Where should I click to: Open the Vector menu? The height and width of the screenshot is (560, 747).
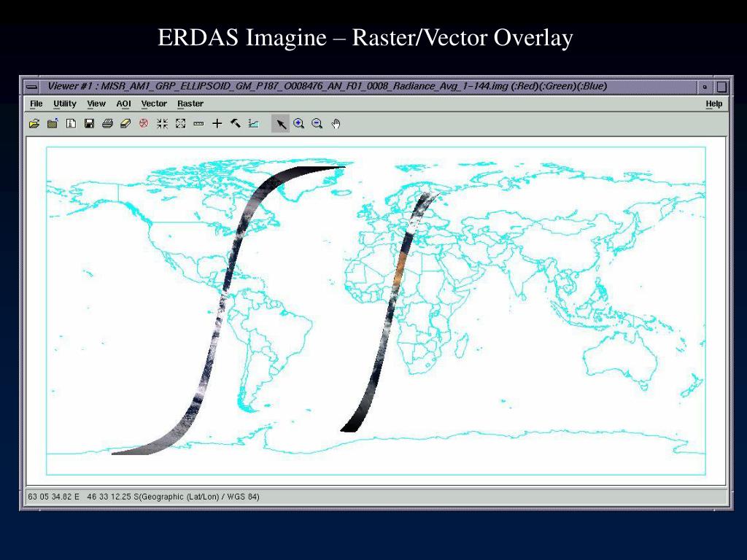(154, 104)
